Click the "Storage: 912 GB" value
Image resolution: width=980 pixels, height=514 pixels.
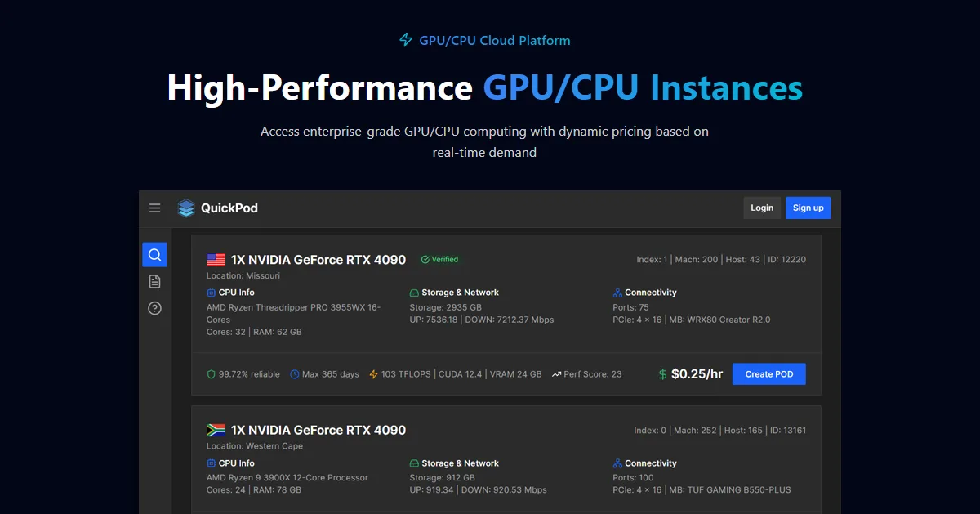point(442,478)
